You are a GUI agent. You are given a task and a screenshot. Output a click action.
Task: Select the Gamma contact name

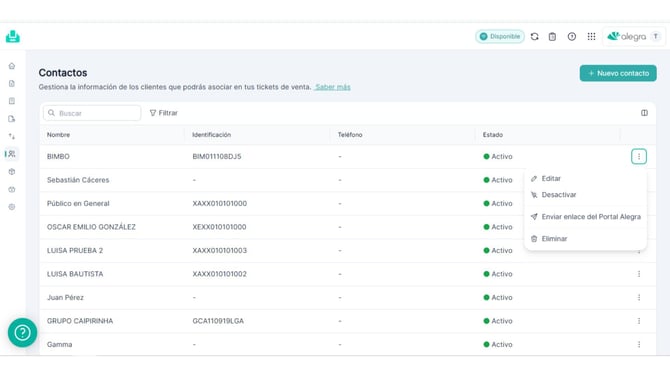click(59, 344)
